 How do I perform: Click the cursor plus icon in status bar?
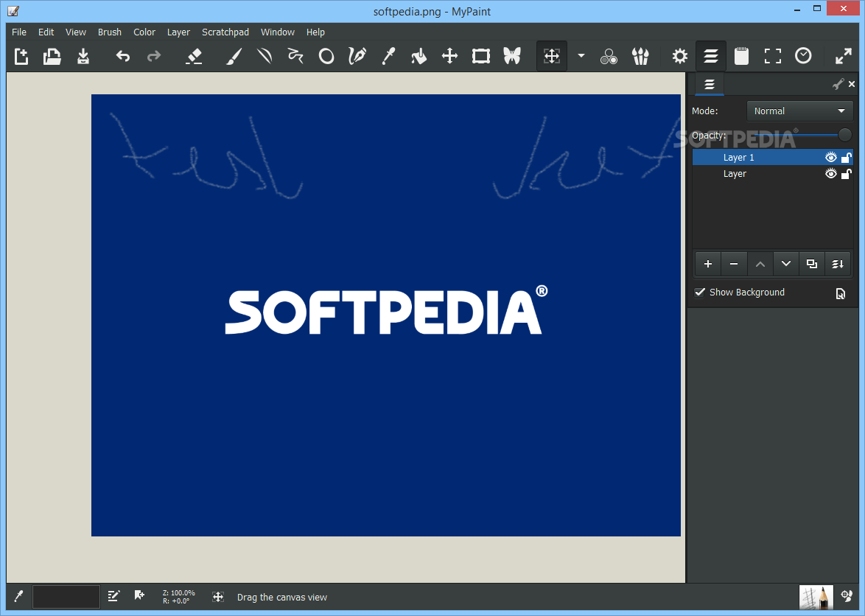[x=139, y=595]
